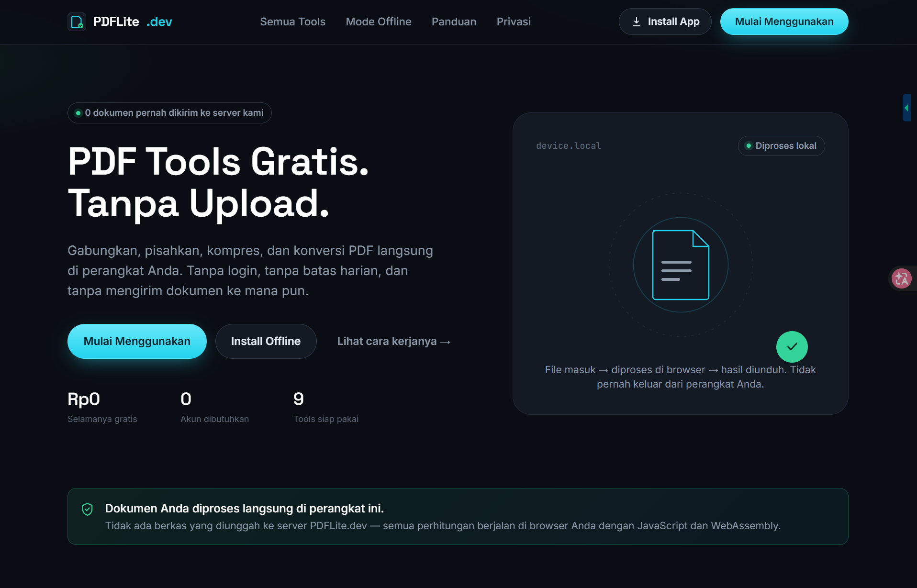The height and width of the screenshot is (588, 917).
Task: Open the translate extension icon at right edge
Action: (902, 278)
